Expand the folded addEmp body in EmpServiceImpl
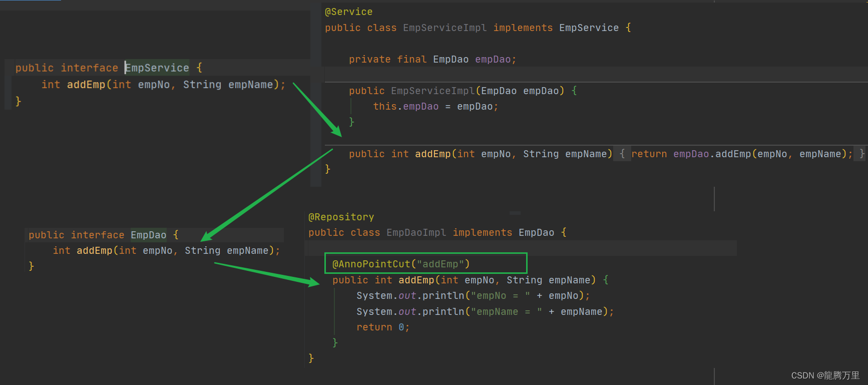 click(622, 154)
